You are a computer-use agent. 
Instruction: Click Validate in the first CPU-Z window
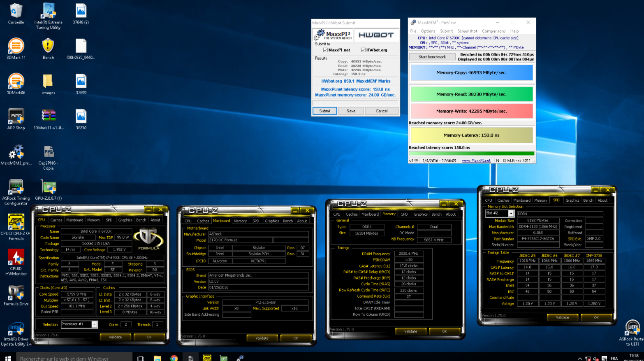[115, 337]
